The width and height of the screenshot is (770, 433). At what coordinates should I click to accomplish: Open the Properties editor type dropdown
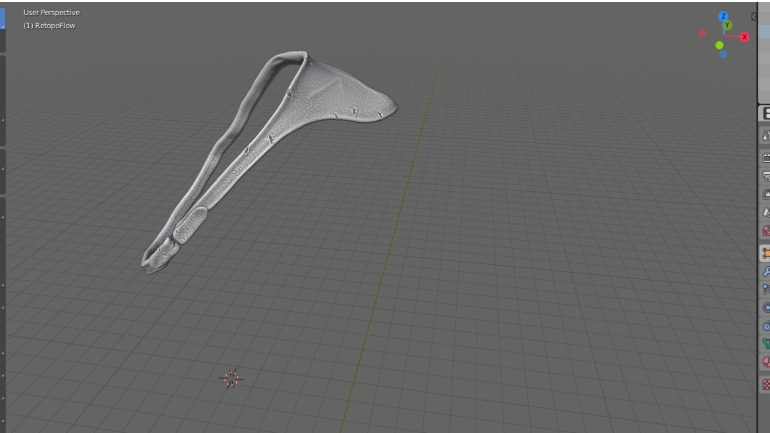pos(765,113)
